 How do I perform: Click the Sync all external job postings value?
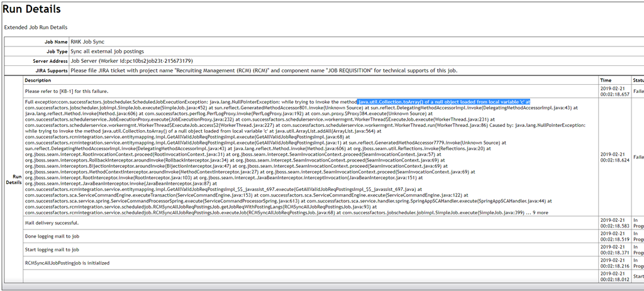(108, 52)
